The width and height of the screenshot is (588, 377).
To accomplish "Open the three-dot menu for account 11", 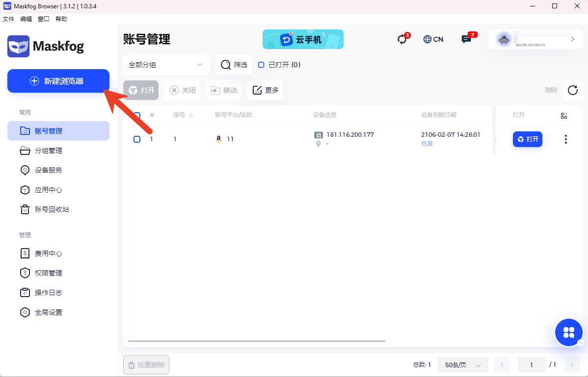I will pos(565,139).
